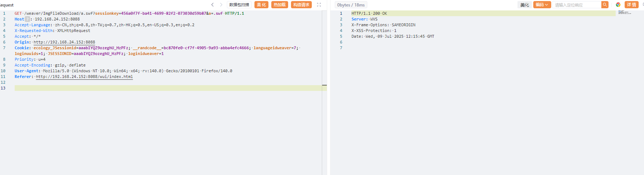Click the Host header count badge

pyautogui.click(x=27, y=19)
